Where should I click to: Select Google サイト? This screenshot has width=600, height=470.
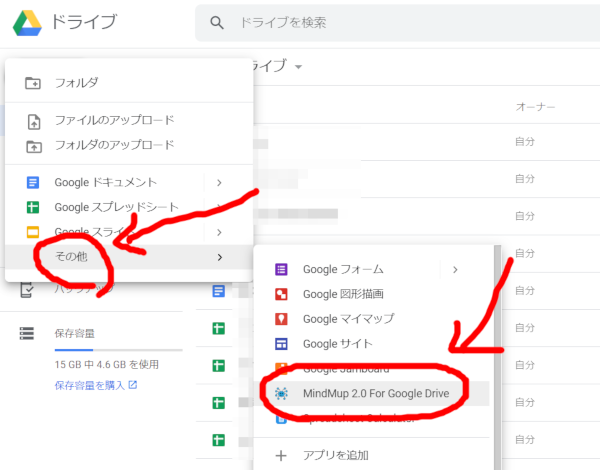point(338,344)
